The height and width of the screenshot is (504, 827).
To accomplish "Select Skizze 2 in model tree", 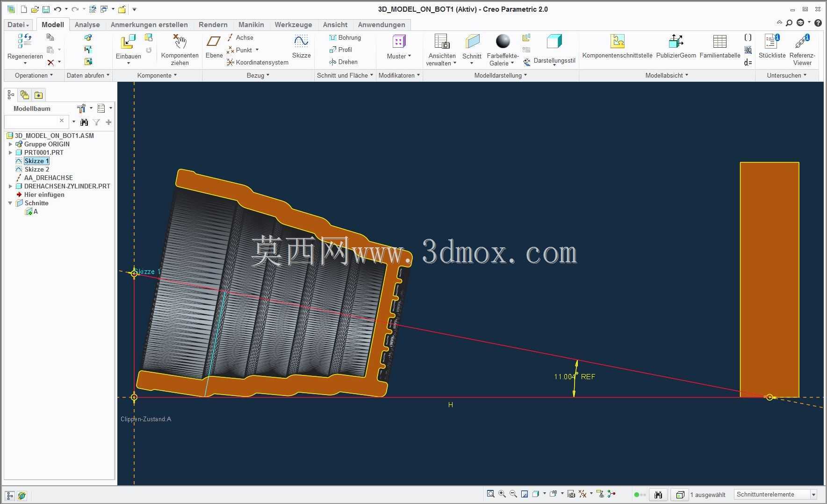I will click(x=36, y=169).
